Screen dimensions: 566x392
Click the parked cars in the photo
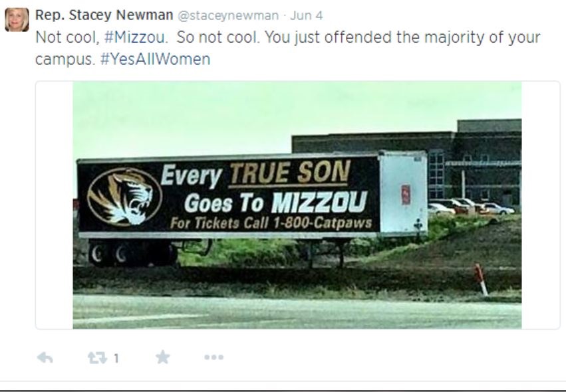coord(471,207)
